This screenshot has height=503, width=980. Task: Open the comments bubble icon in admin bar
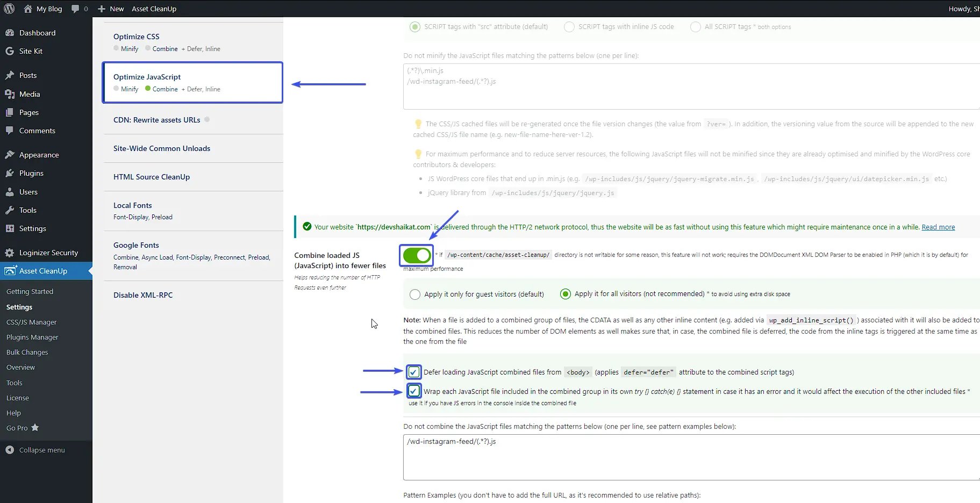click(75, 9)
